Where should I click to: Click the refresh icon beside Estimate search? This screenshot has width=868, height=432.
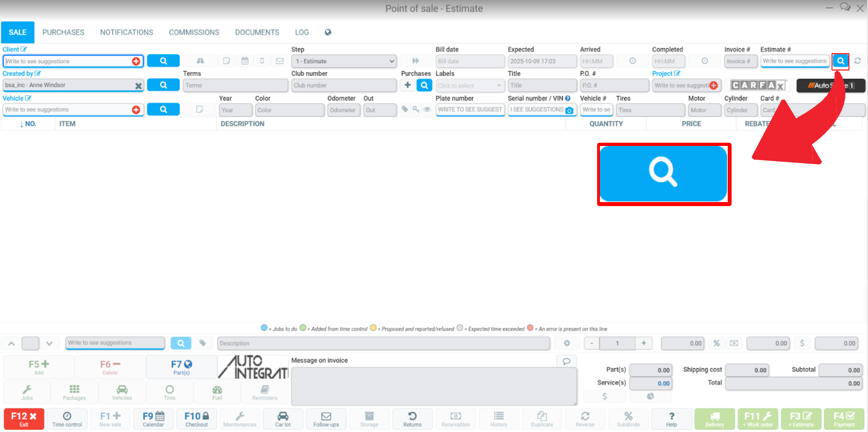pyautogui.click(x=857, y=61)
